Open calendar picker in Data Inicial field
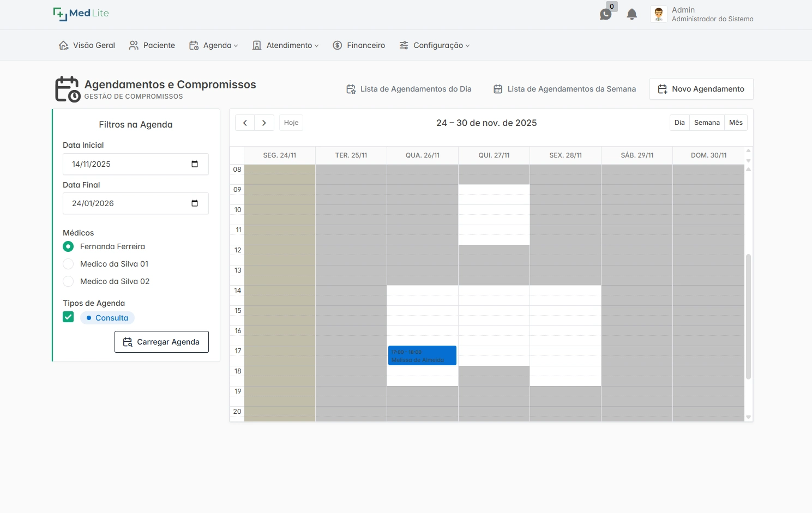This screenshot has width=812, height=513. 195,164
